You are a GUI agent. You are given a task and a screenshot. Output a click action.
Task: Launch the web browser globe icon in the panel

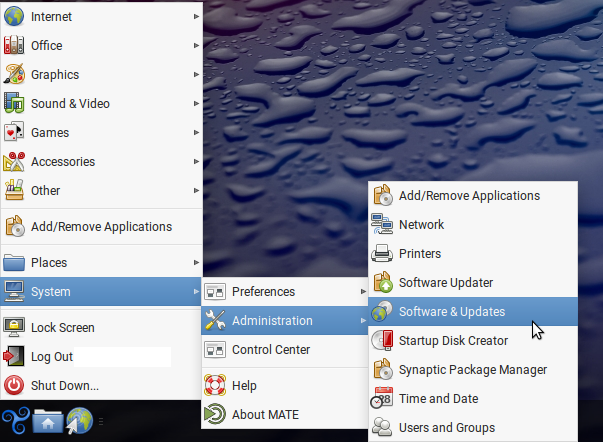pos(78,422)
